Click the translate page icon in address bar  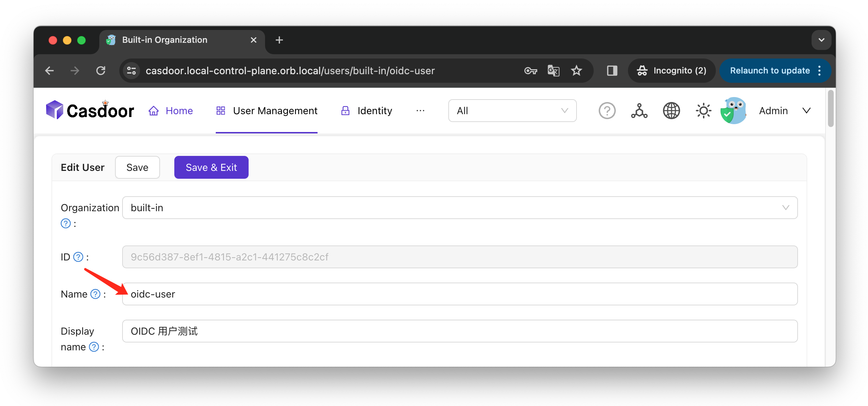(553, 71)
